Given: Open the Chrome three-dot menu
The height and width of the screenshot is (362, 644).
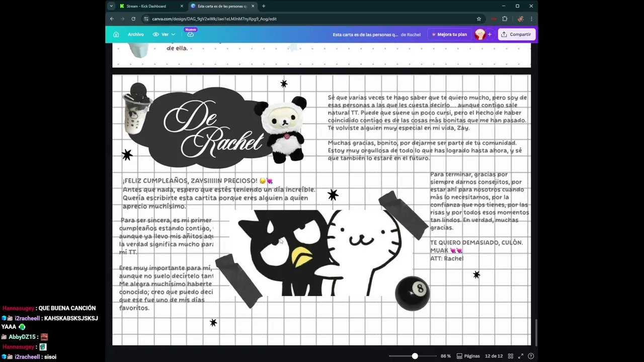Looking at the screenshot, I should tap(531, 19).
